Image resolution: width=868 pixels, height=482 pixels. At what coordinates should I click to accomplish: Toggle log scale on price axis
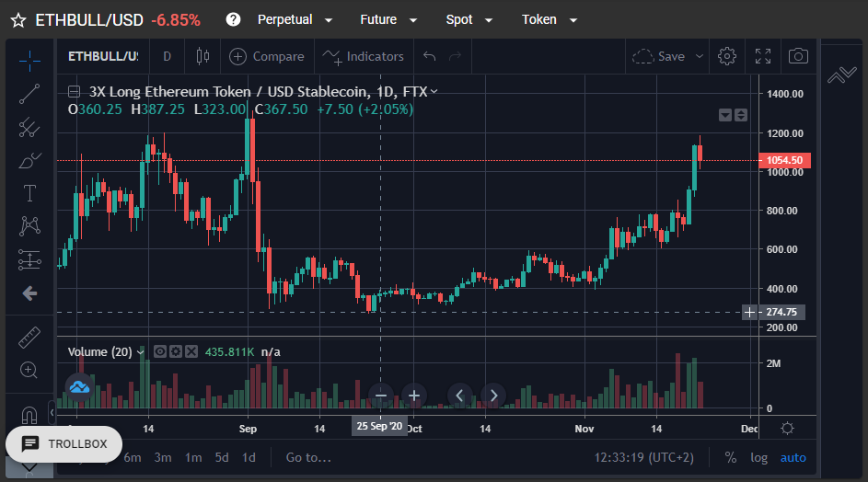click(x=759, y=458)
